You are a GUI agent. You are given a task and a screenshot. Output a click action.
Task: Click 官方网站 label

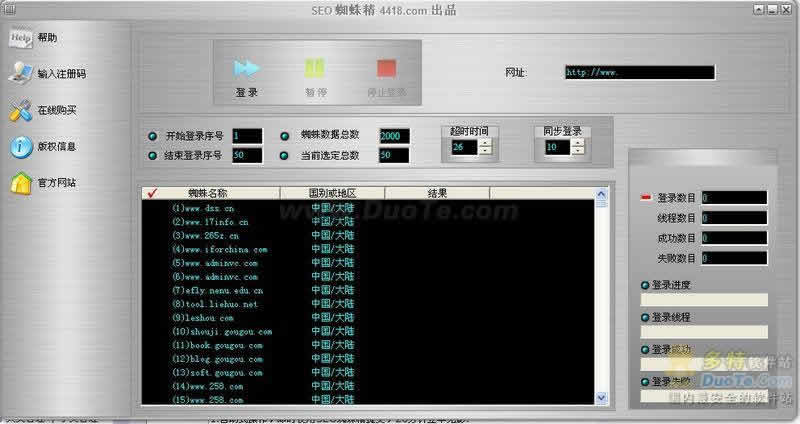[x=57, y=183]
